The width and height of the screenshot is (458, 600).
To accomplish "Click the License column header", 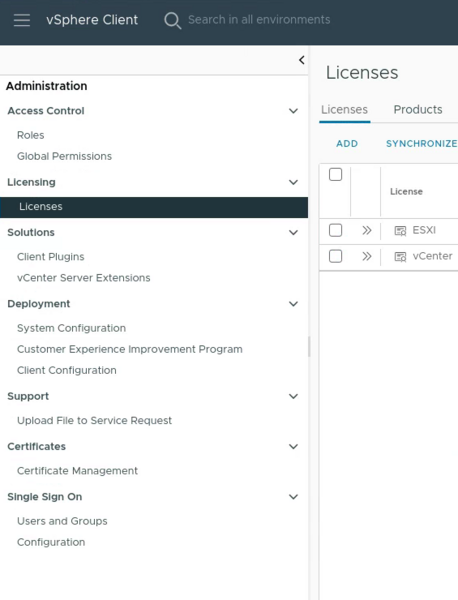I will (406, 192).
